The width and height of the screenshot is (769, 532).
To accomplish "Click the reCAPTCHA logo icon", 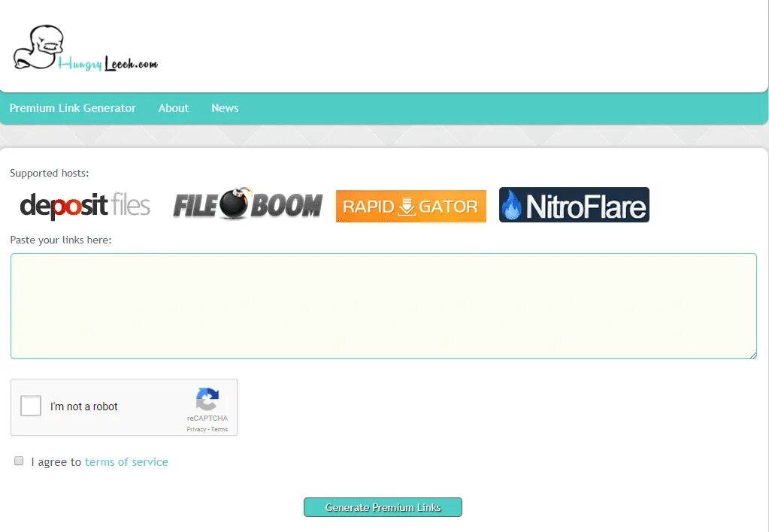I will click(x=207, y=399).
